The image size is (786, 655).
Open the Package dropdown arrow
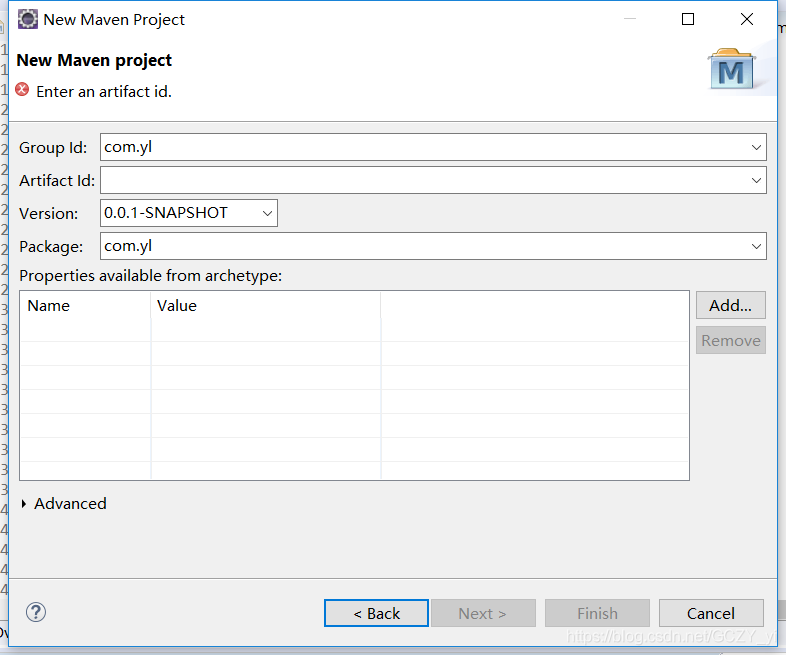pos(756,246)
